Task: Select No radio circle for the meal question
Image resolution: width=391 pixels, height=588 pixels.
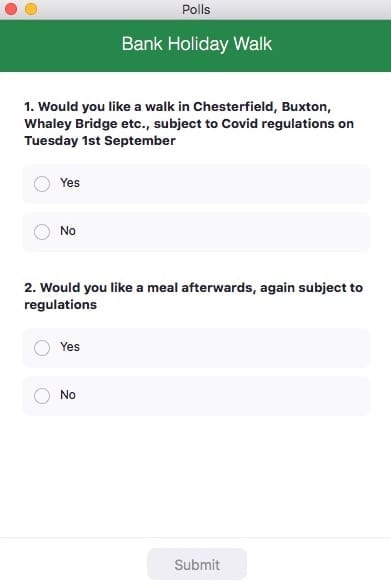Action: coord(42,396)
